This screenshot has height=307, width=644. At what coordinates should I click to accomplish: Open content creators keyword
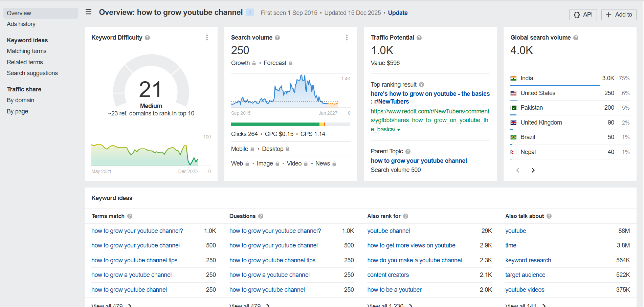coord(388,275)
